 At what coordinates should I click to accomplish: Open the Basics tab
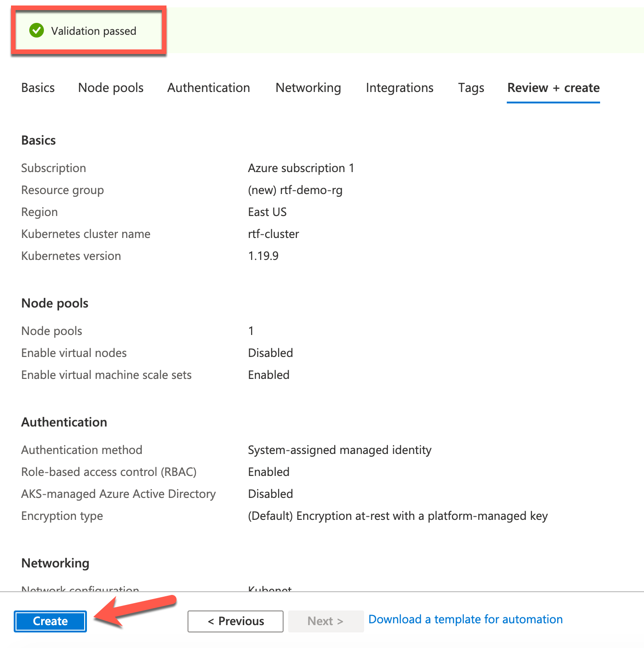(38, 88)
